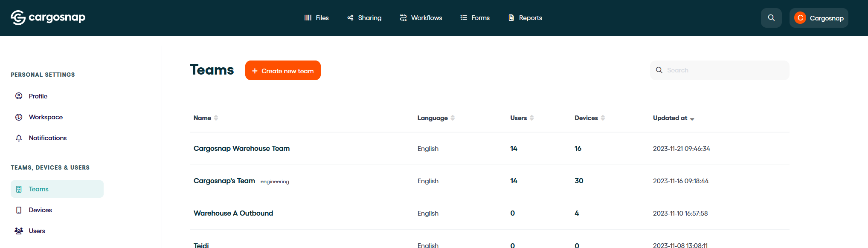Click users count 14 for Cargosnap's Team

pos(514,181)
